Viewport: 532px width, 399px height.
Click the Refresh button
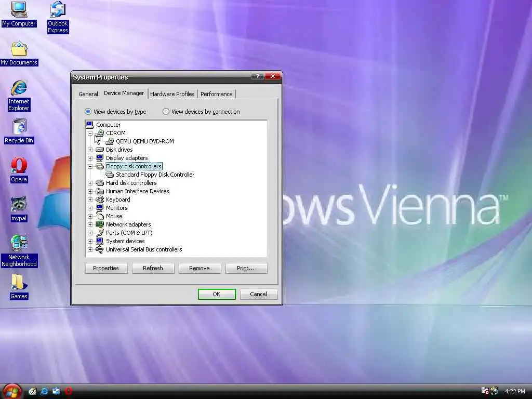coord(153,268)
